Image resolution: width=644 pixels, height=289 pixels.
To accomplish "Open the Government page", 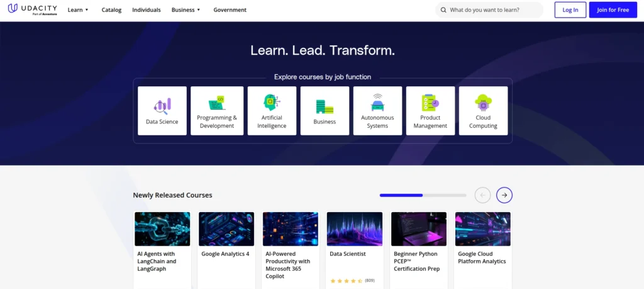I will point(230,10).
